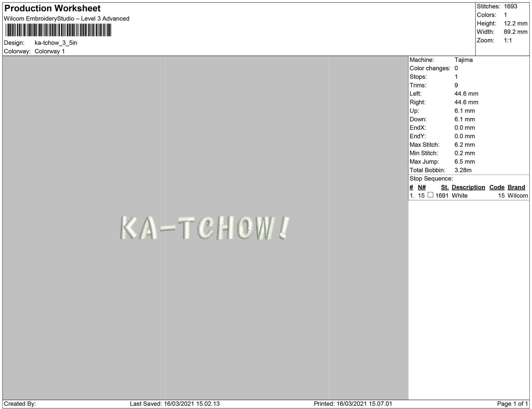Select the height value "12.2 mm"
Screen dimensions: 532x409
point(515,24)
